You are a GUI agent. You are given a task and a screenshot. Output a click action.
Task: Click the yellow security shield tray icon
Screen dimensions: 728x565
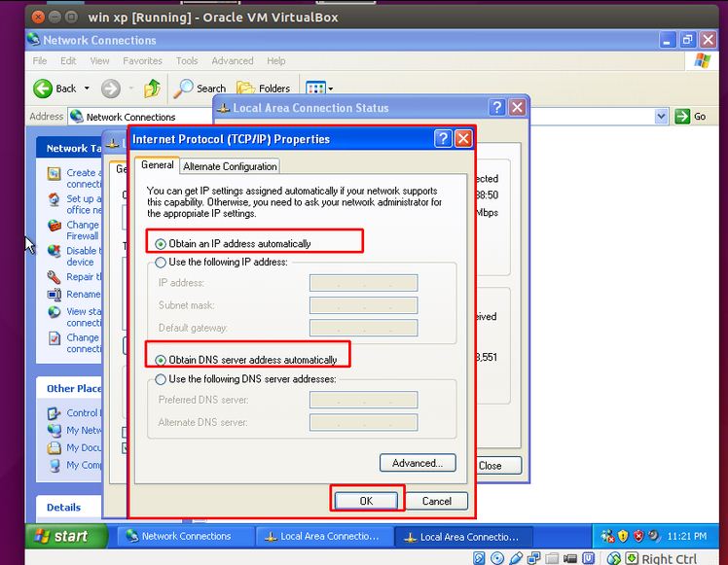click(x=623, y=536)
